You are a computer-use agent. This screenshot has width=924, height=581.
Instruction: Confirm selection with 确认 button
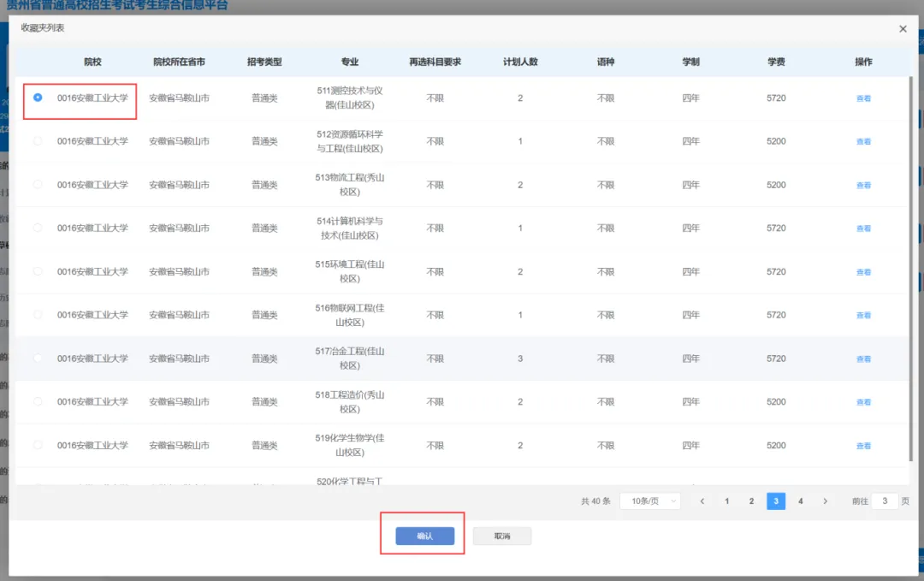point(425,536)
